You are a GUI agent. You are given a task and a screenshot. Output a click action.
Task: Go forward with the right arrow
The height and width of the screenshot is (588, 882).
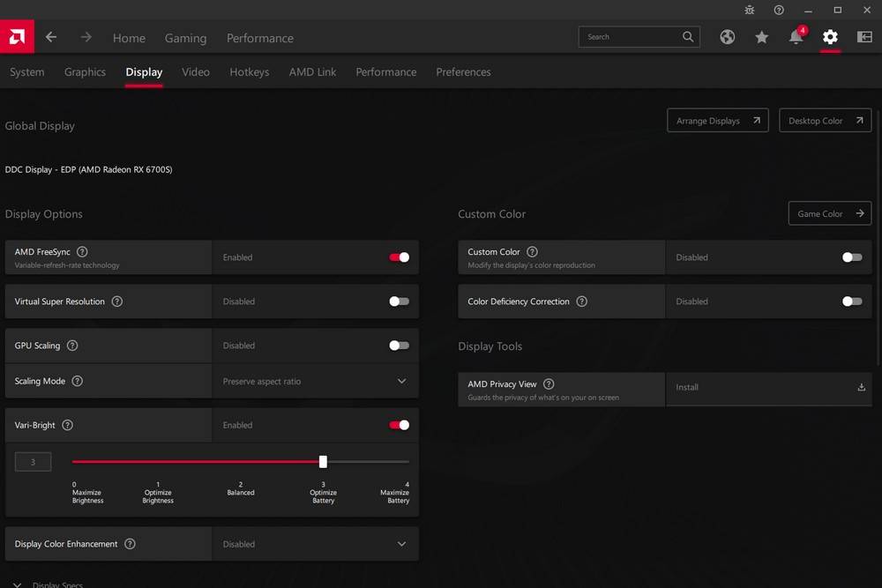click(86, 37)
